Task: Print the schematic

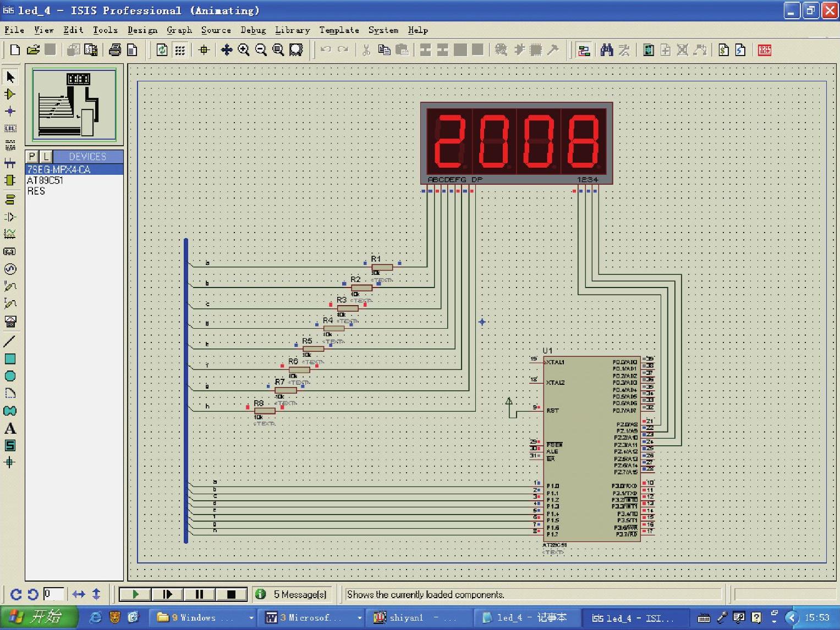Action: [115, 50]
